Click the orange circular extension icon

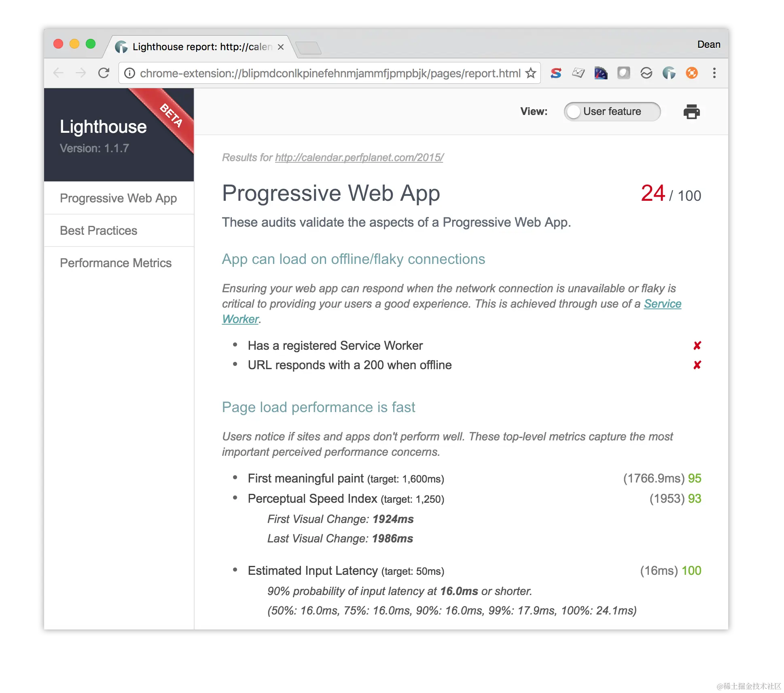tap(691, 73)
